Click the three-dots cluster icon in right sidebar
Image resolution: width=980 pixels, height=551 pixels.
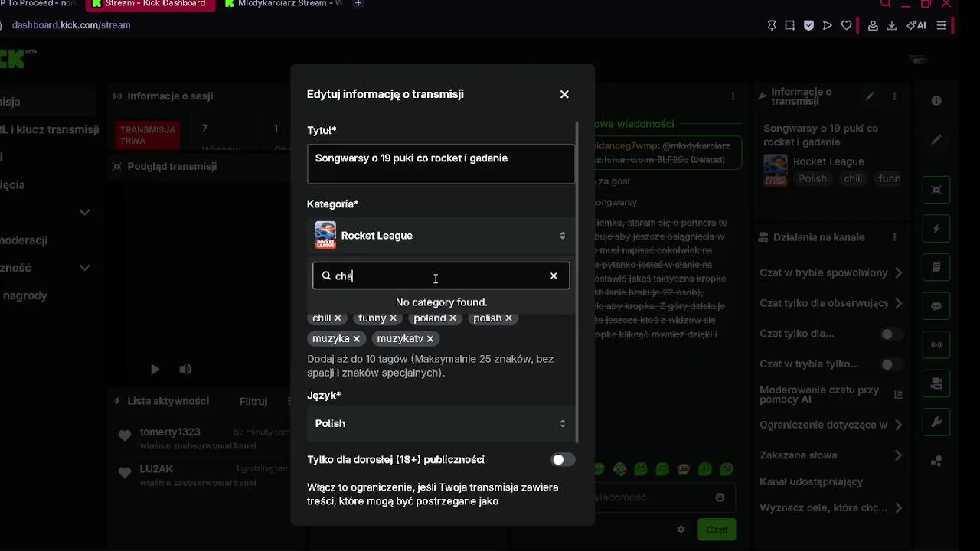click(x=936, y=461)
